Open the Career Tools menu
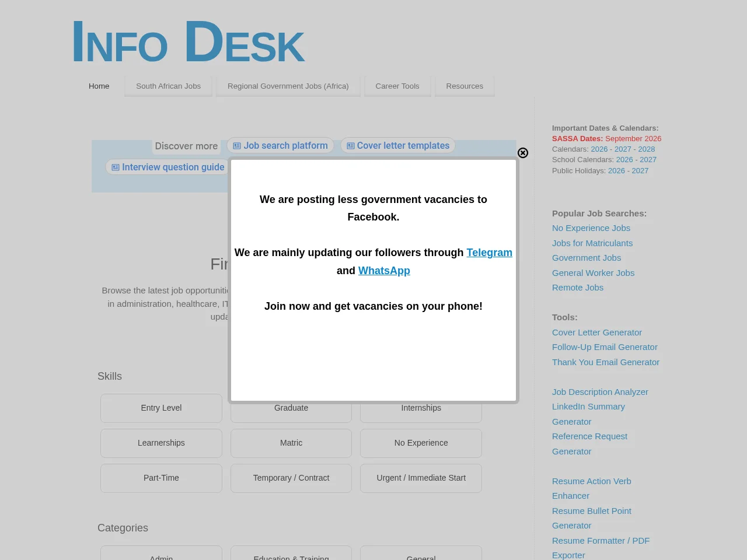This screenshot has width=747, height=560. (397, 86)
